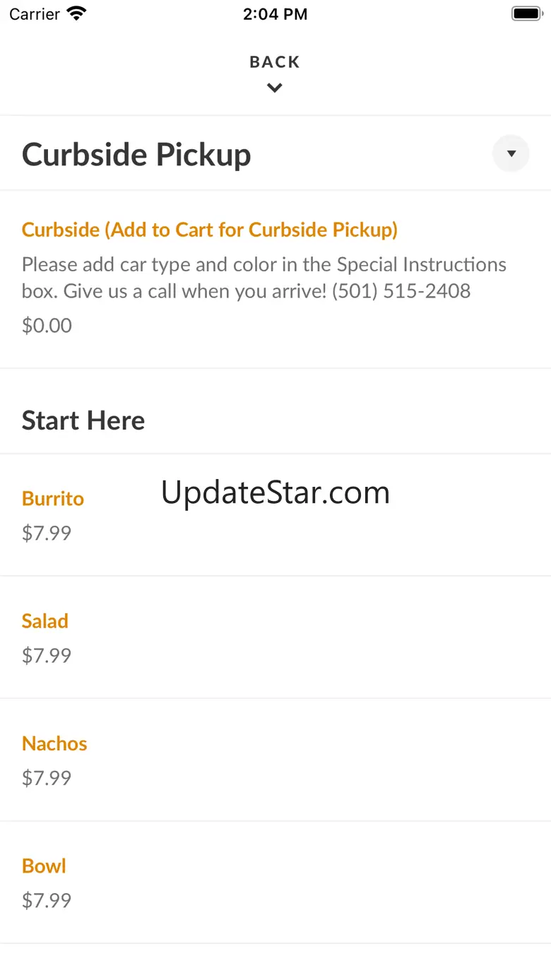Tap the battery icon in status bar
This screenshot has height=980, width=551.
click(x=526, y=13)
